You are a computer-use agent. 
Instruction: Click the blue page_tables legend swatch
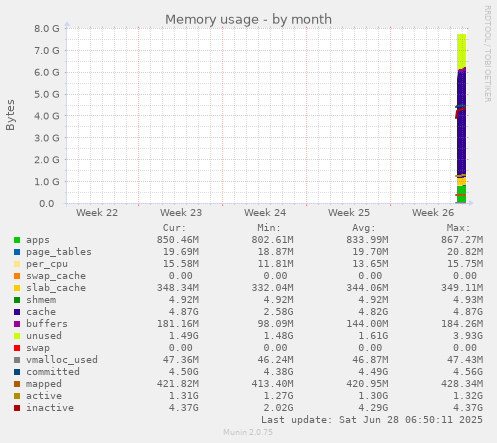click(x=17, y=252)
